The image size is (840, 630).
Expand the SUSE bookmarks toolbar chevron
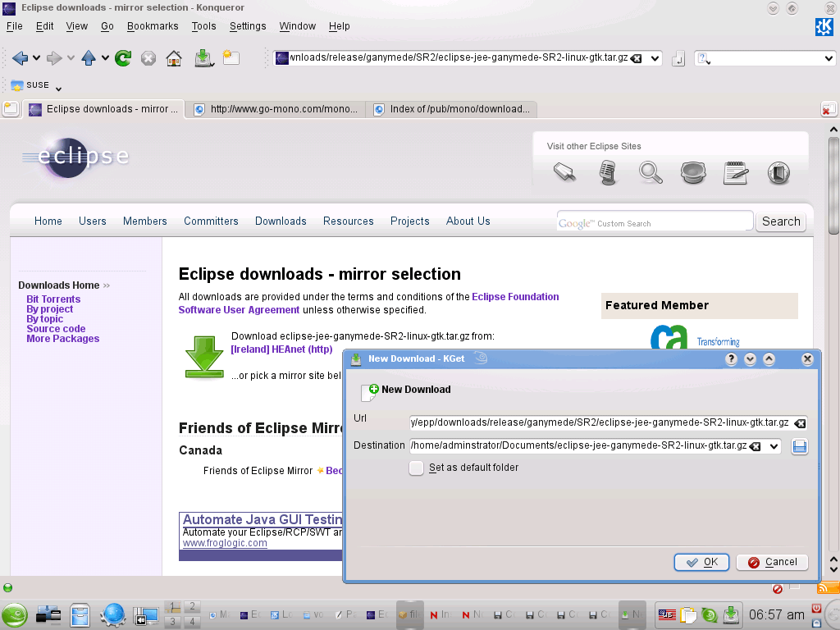[x=58, y=89]
